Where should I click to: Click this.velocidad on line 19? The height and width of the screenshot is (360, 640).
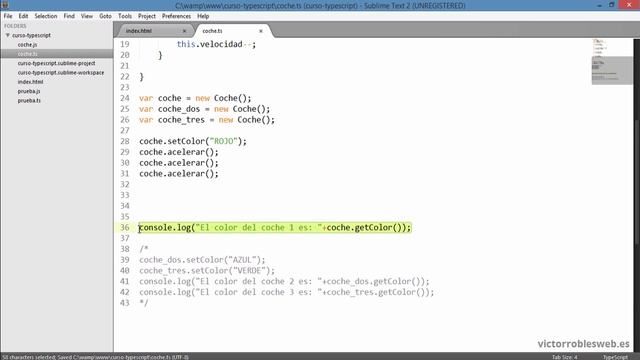click(209, 44)
